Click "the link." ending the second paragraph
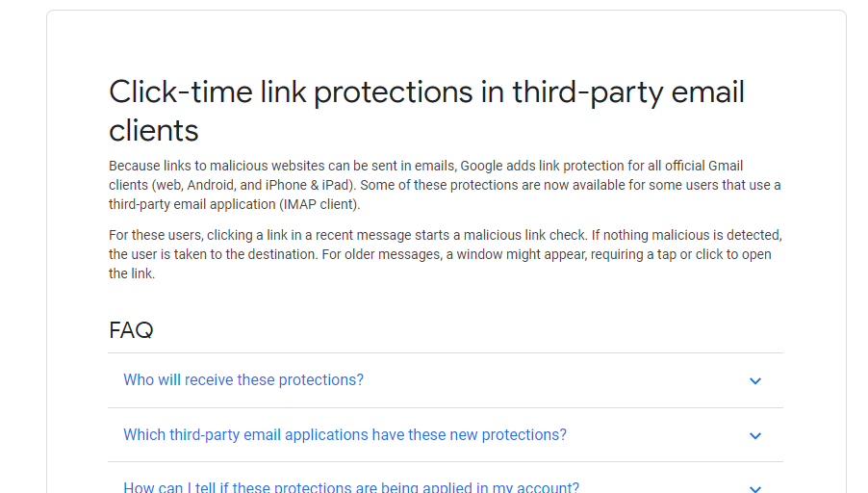 pyautogui.click(x=132, y=273)
